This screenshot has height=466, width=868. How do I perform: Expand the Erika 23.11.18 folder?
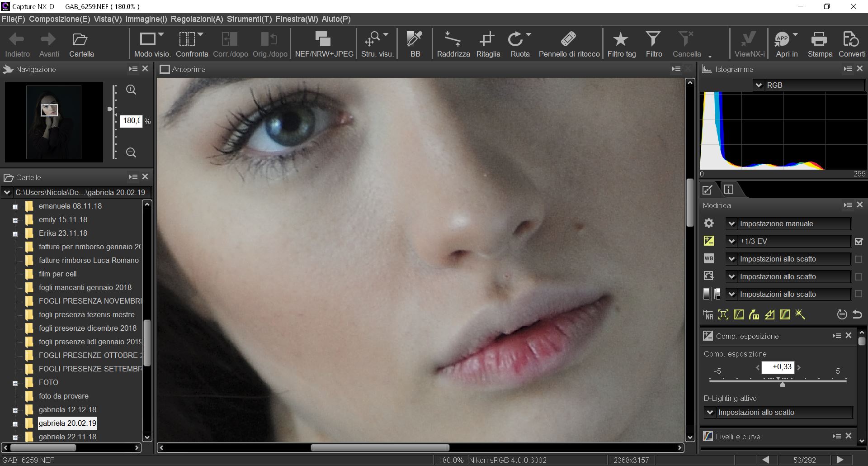[15, 233]
